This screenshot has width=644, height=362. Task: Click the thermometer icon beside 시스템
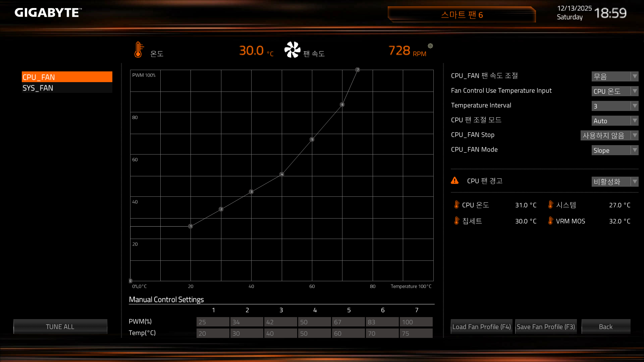550,204
